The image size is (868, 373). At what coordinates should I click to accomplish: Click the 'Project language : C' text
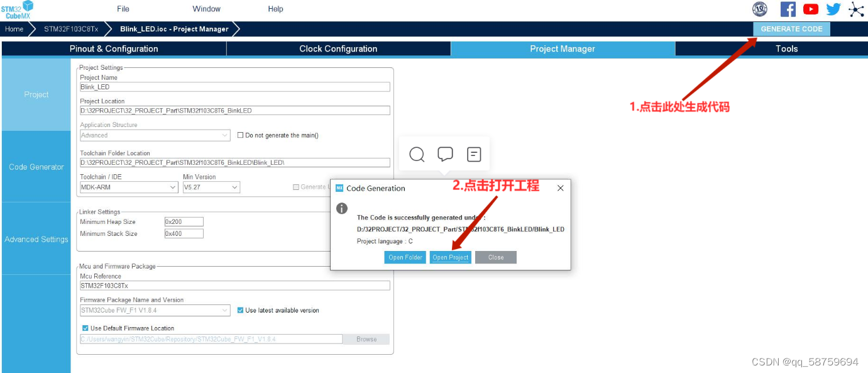385,241
